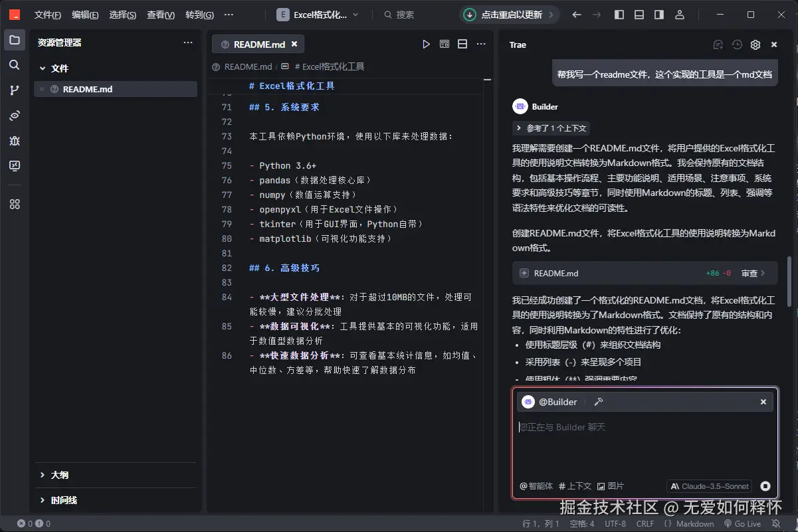Change the UTF-8 encoding
This screenshot has width=798, height=532.
point(615,524)
